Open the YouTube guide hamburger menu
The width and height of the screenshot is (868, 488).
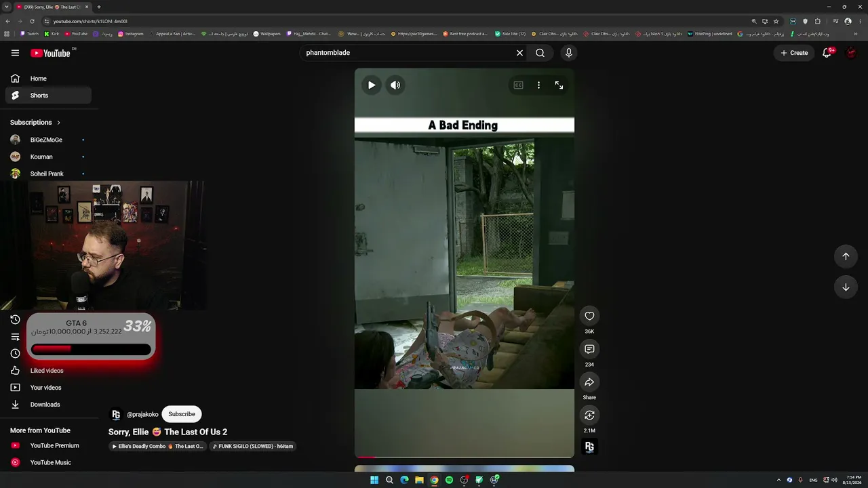coord(15,53)
